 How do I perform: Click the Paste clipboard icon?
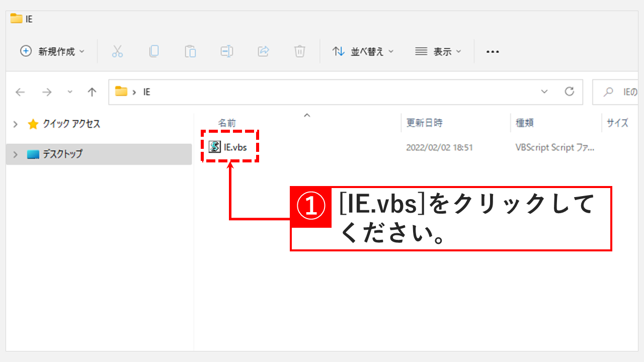tap(190, 51)
